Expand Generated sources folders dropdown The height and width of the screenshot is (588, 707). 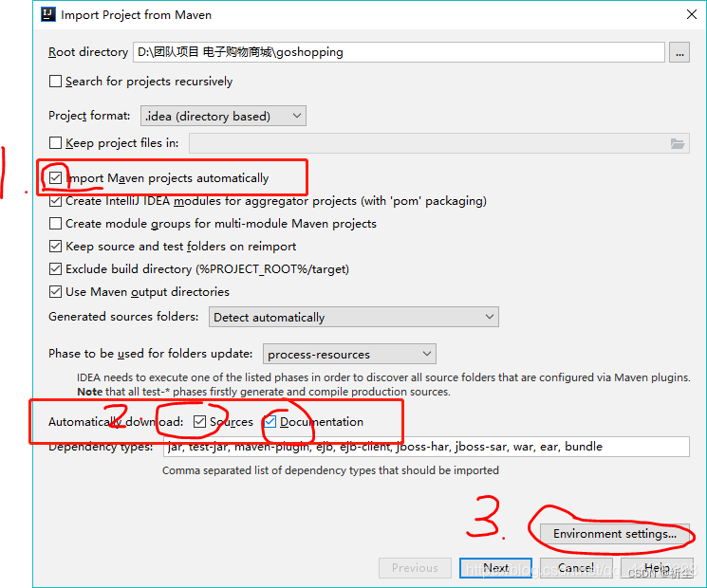tap(353, 317)
